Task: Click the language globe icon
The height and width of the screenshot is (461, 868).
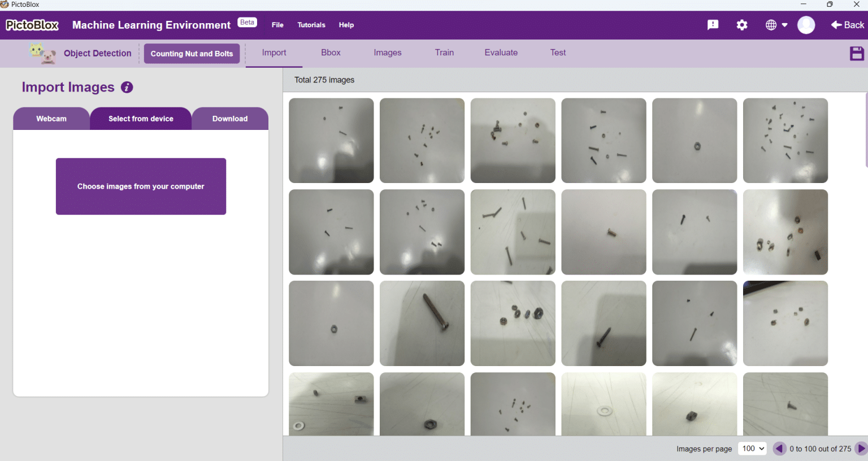Action: [x=771, y=25]
